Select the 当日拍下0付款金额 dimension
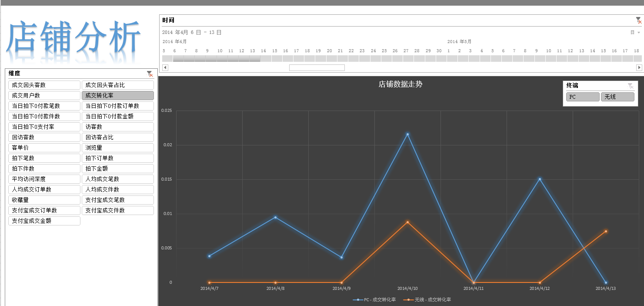644x306 pixels. point(118,117)
